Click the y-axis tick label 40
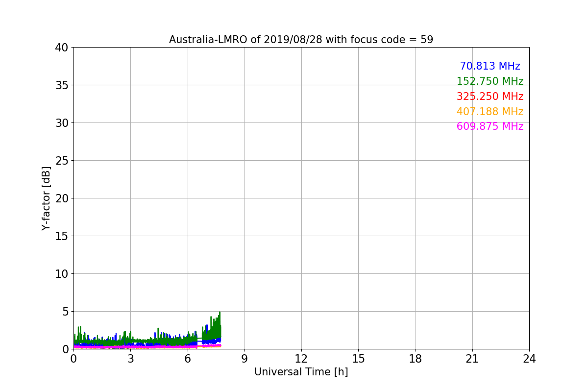This screenshot has height=392, width=588. [61, 48]
